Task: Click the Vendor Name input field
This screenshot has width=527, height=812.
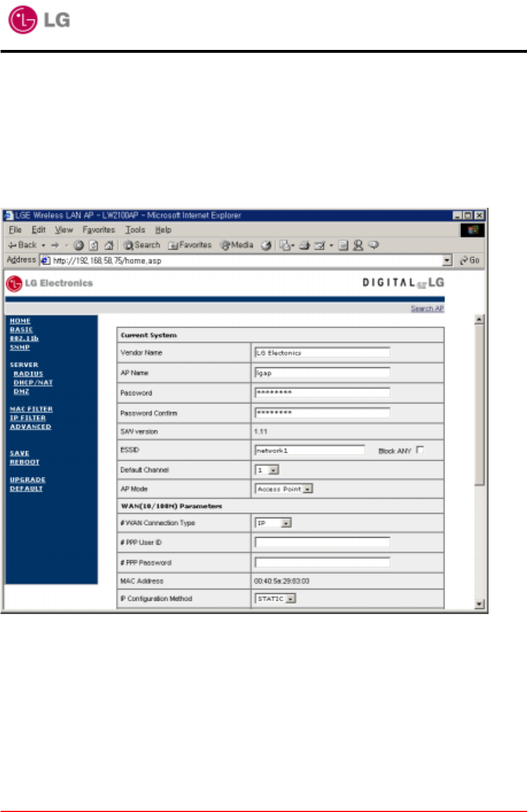Action: 322,352
